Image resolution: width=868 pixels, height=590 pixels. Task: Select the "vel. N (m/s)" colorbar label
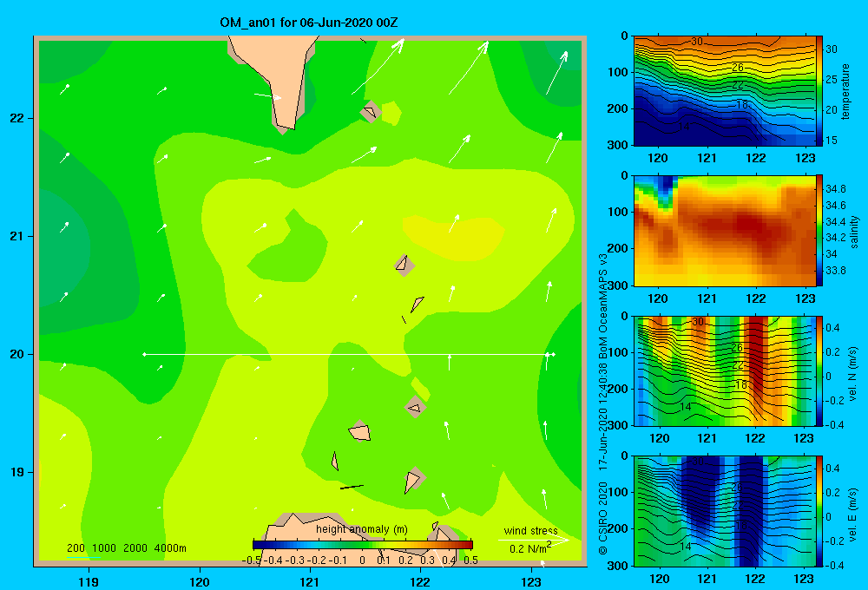(x=852, y=374)
